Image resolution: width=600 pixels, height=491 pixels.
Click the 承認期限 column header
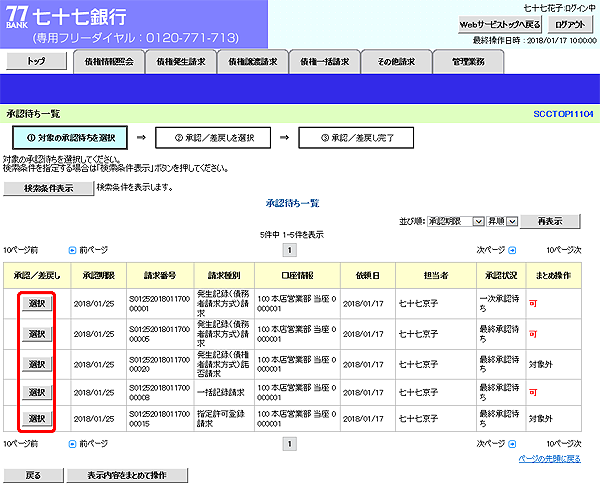[99, 276]
